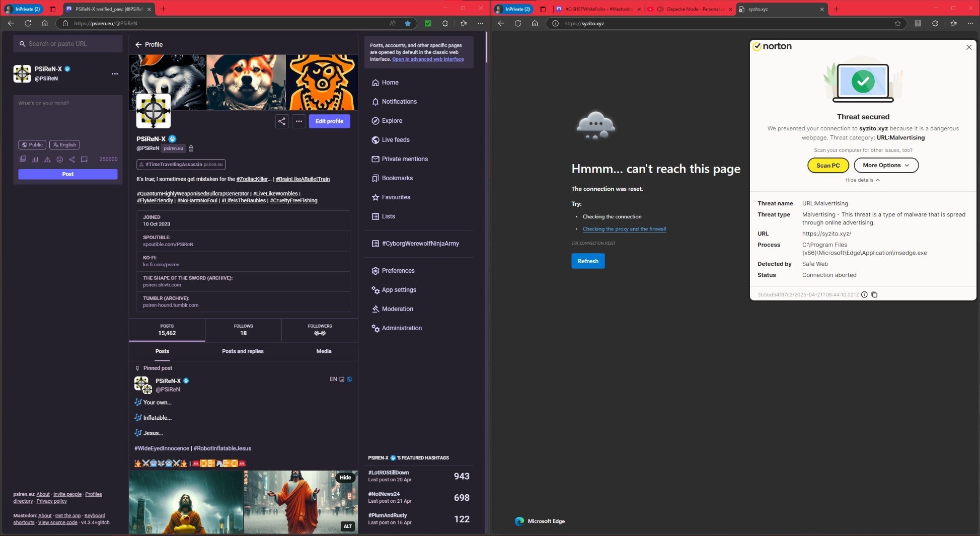Submit with the Post button
This screenshot has height=536, width=980.
[x=68, y=174]
